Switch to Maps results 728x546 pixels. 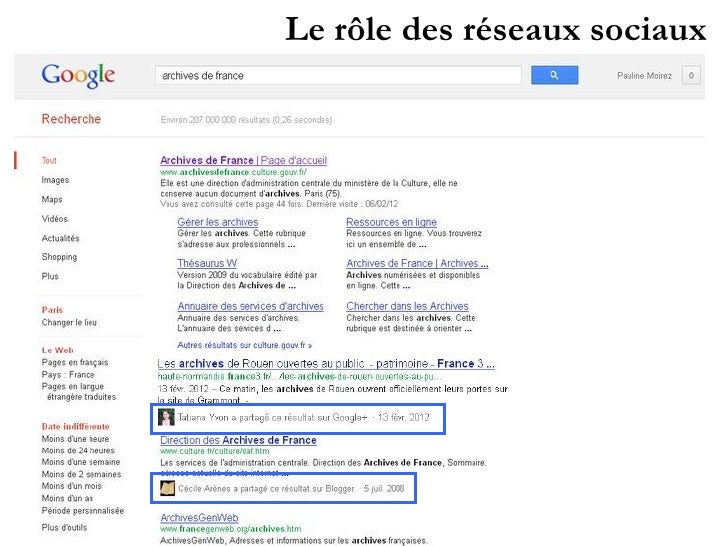(52, 199)
